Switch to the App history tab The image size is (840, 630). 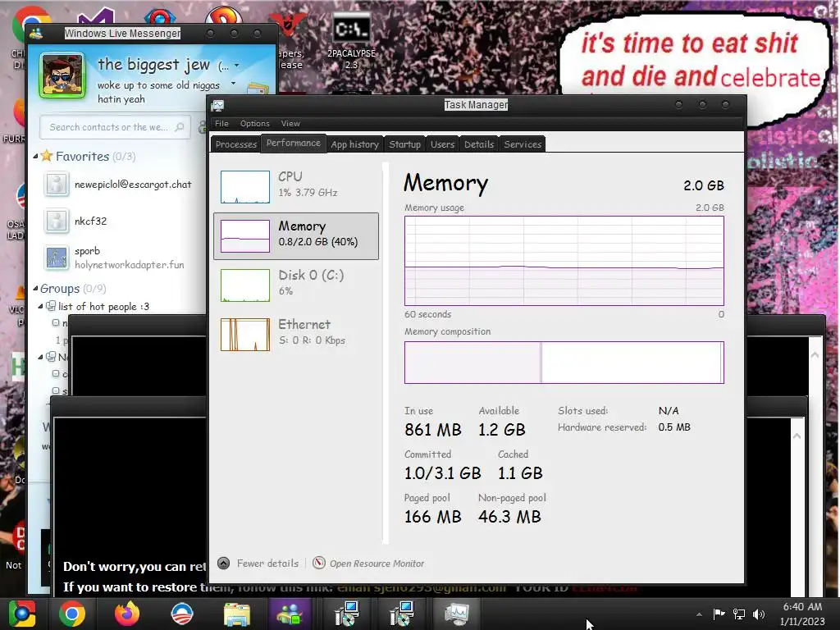354,144
